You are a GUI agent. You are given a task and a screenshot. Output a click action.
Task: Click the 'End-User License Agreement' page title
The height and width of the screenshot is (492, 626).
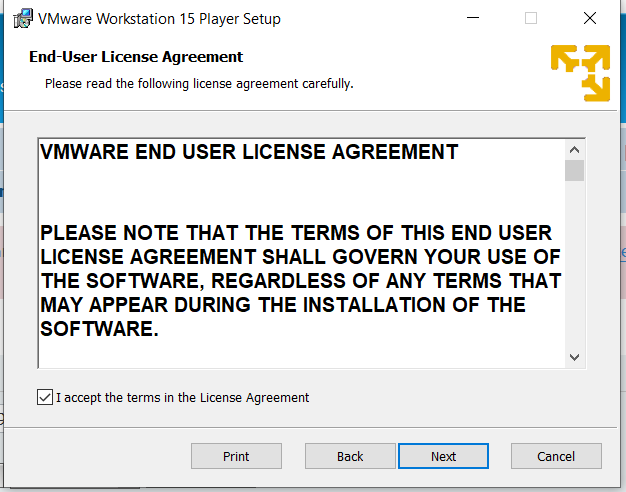click(136, 57)
